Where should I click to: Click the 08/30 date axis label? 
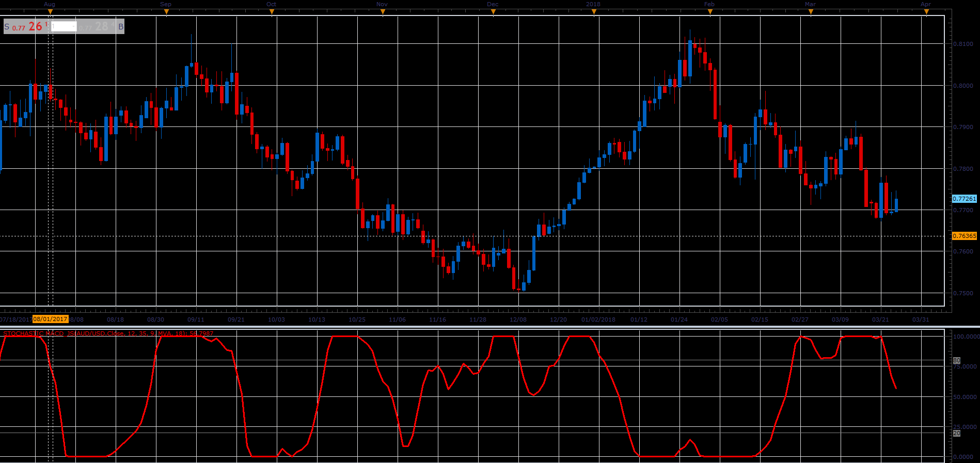pos(156,320)
